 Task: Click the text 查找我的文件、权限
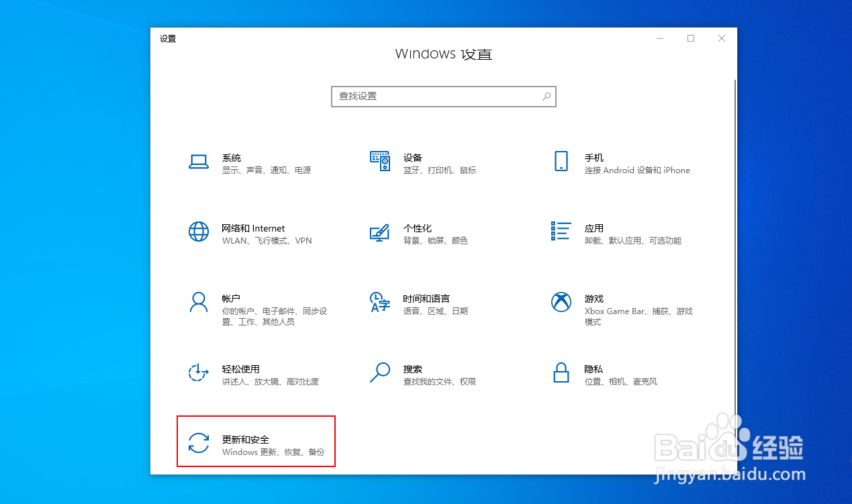coord(440,382)
